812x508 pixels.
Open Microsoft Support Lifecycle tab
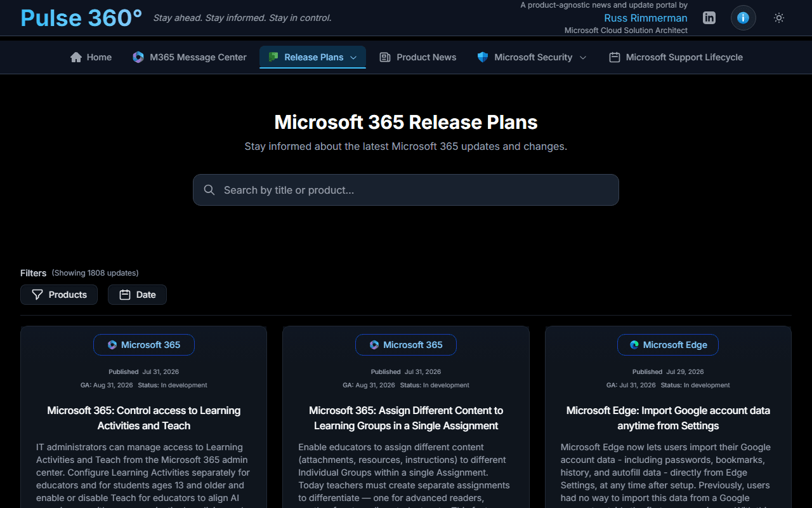pyautogui.click(x=676, y=57)
